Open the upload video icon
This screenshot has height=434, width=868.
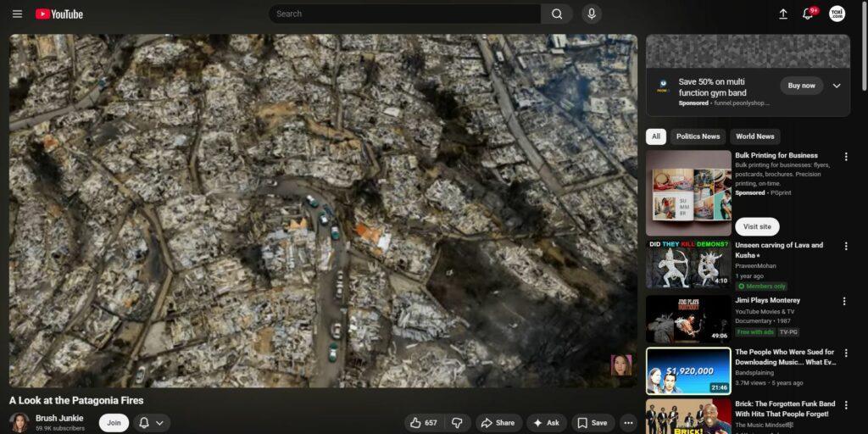(782, 14)
